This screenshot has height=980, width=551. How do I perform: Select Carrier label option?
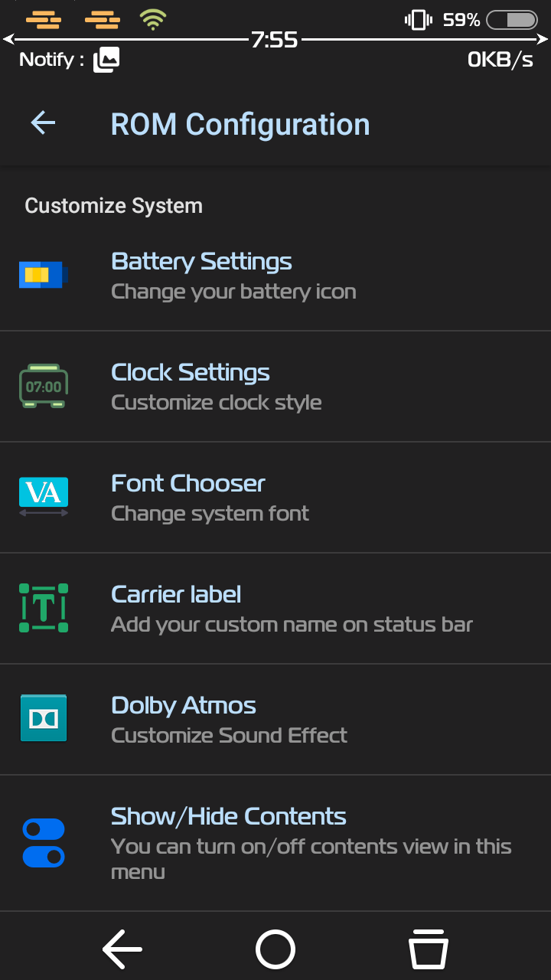[x=176, y=595]
